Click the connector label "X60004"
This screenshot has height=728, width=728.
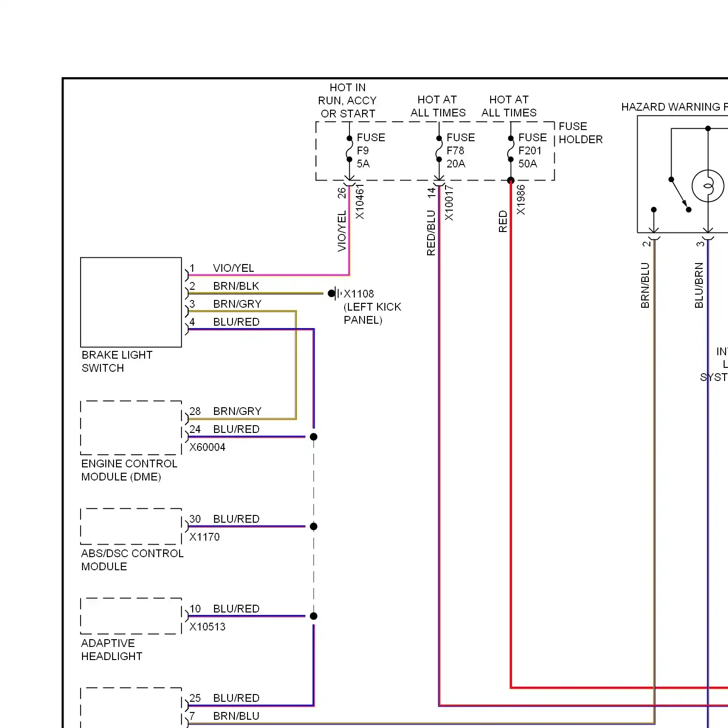click(207, 447)
